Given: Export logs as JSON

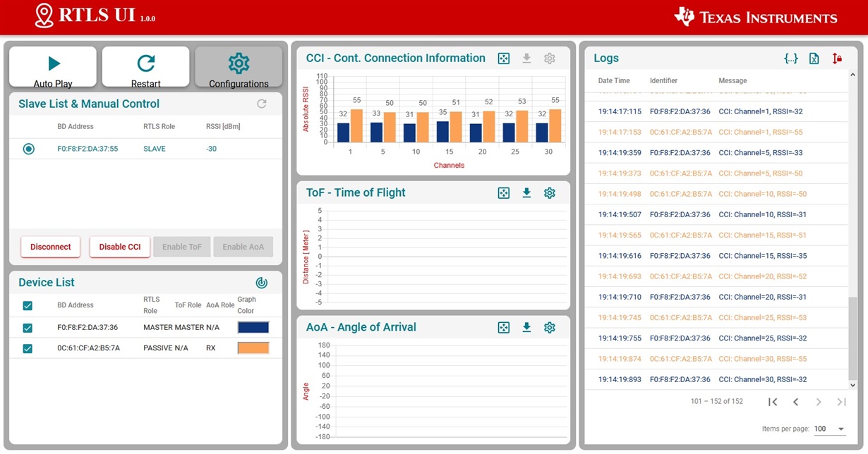Looking at the screenshot, I should [791, 59].
